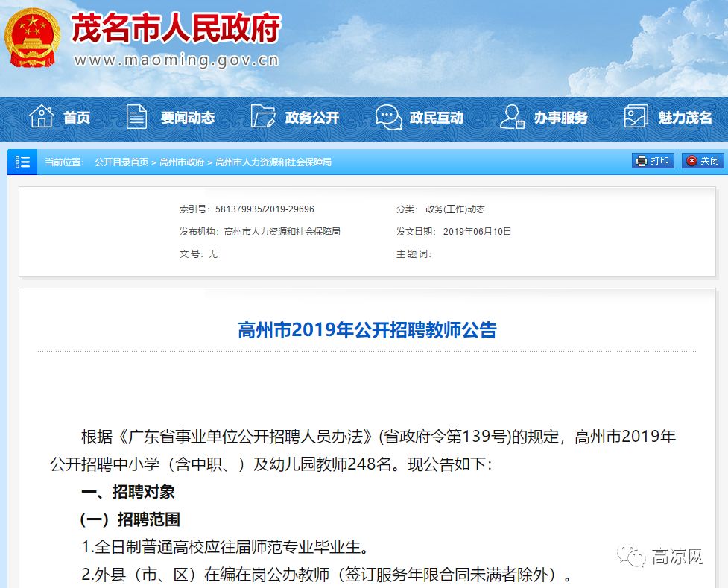Image resolution: width=728 pixels, height=588 pixels.
Task: Click the picture icon beside 魅力茂名
Action: (x=636, y=116)
